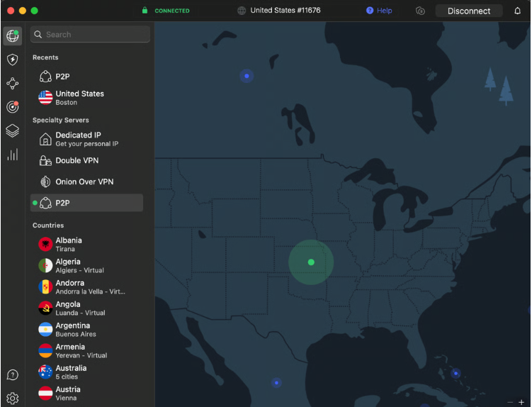
Task: Select Onion Over VPN specialty server
Action: coord(86,182)
